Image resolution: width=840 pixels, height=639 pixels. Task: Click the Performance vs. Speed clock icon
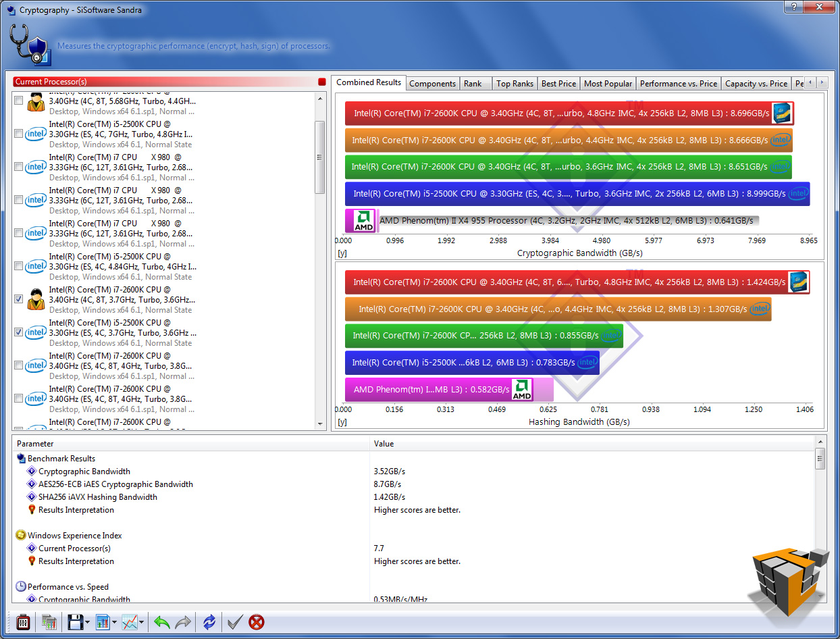21,586
